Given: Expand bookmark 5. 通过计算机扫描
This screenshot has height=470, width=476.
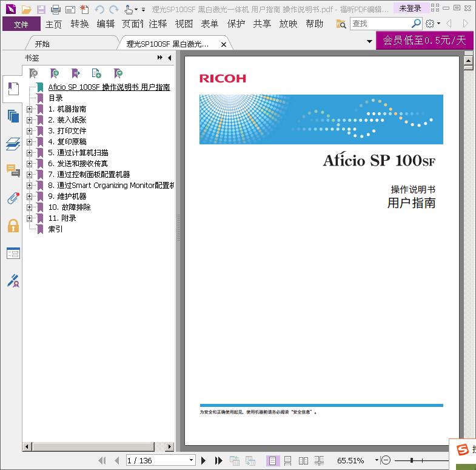Looking at the screenshot, I should (30, 153).
